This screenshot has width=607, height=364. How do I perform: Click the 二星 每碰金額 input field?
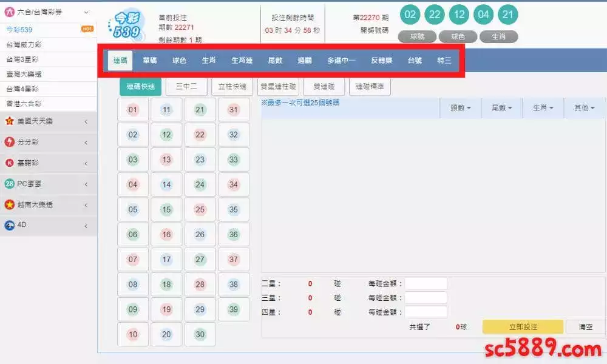[426, 283]
